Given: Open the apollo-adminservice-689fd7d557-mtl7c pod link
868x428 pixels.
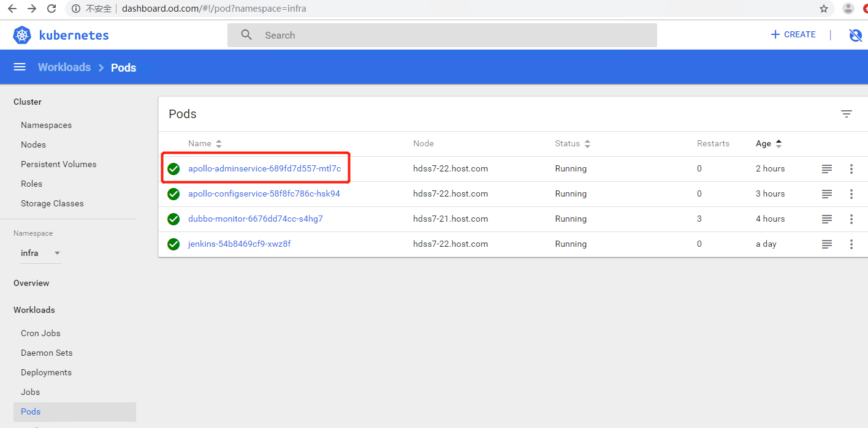Looking at the screenshot, I should click(264, 169).
